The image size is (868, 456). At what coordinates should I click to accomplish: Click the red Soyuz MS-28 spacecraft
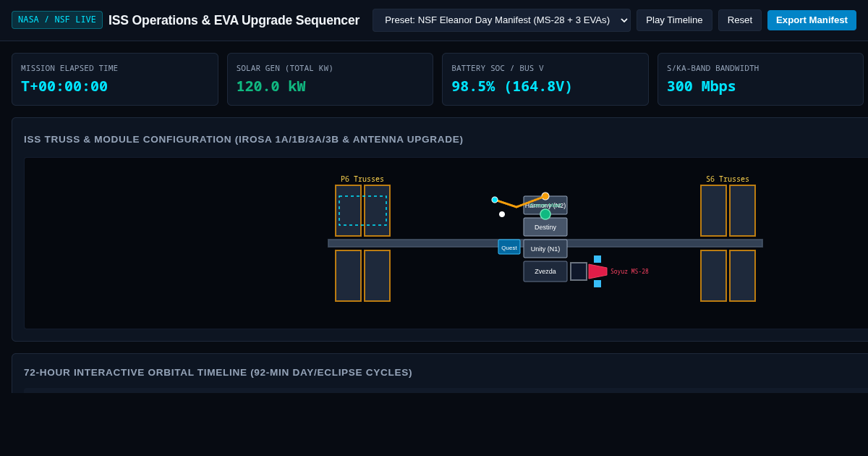point(597,271)
